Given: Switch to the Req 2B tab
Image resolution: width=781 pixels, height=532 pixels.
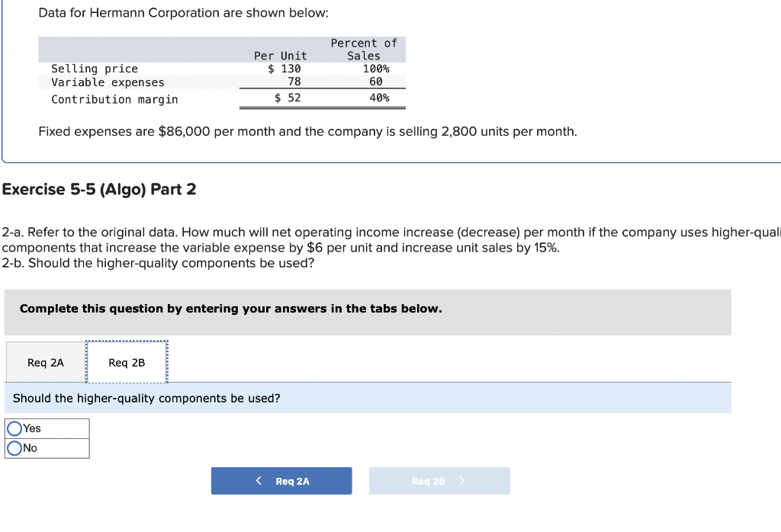Looking at the screenshot, I should pos(127,362).
